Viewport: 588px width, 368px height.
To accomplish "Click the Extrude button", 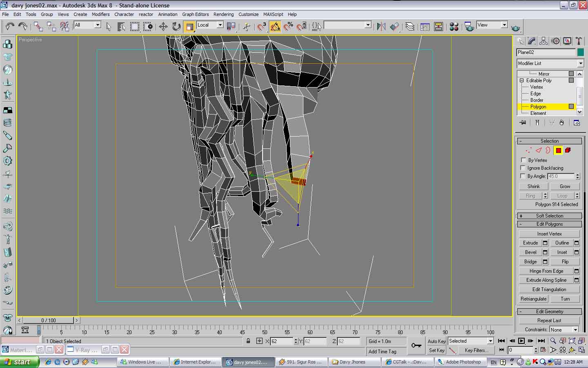I will pos(530,243).
